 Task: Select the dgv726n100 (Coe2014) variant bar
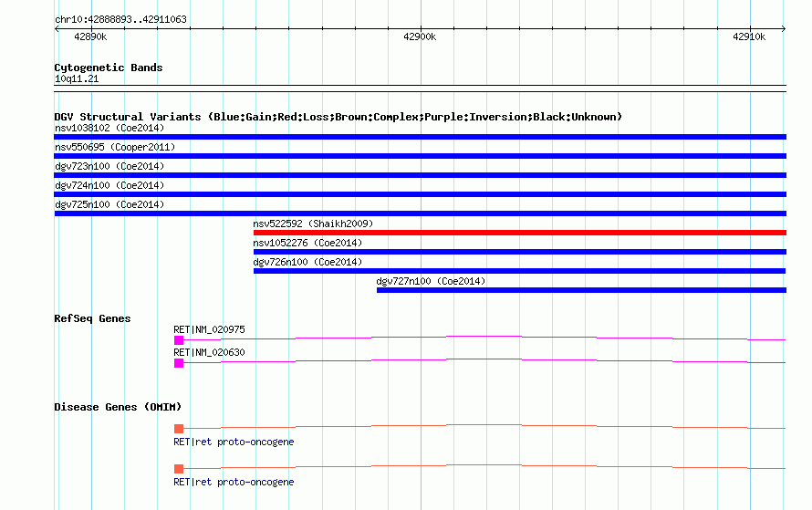click(x=519, y=271)
